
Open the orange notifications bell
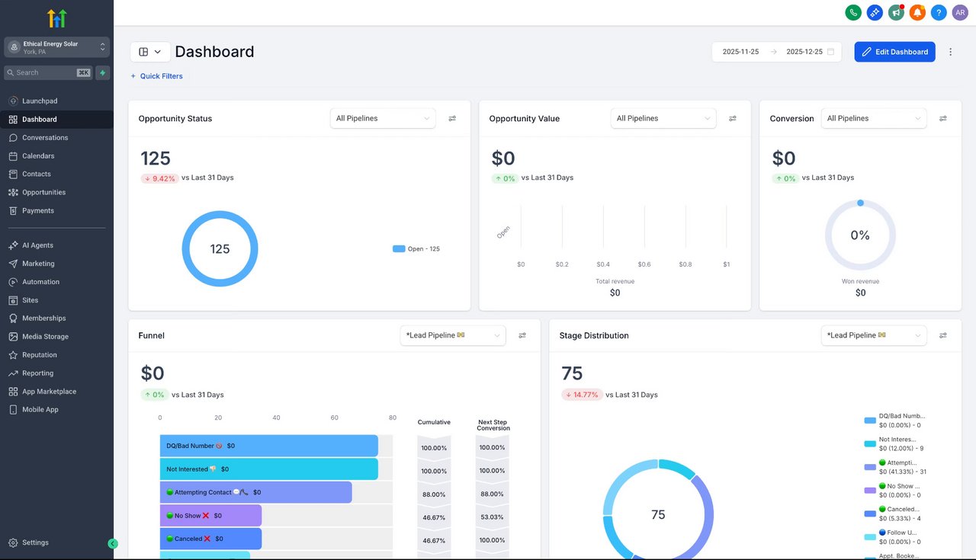917,12
